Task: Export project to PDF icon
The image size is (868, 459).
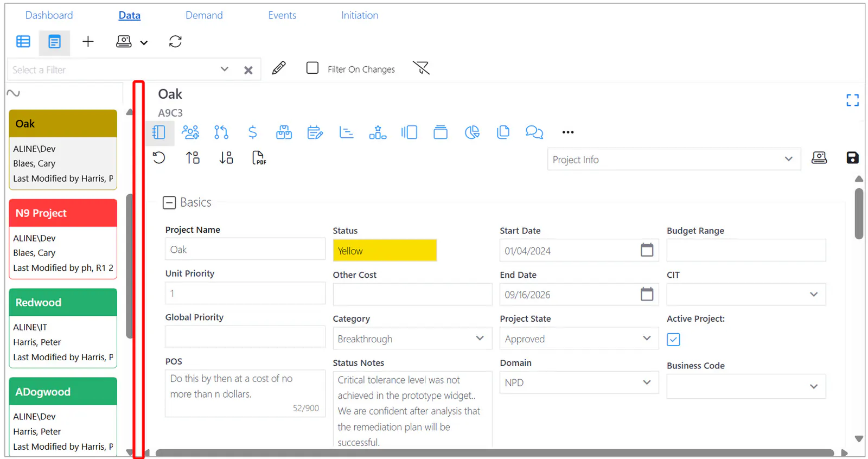Action: 259,158
